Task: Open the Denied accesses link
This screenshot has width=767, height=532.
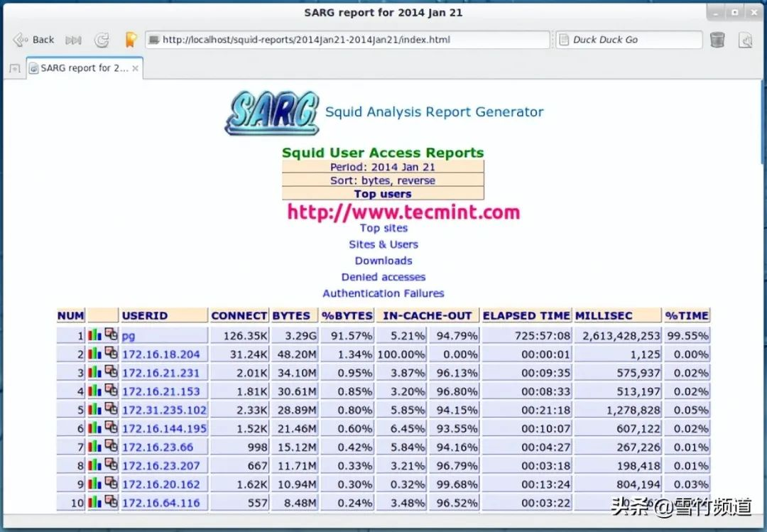Action: tap(383, 277)
